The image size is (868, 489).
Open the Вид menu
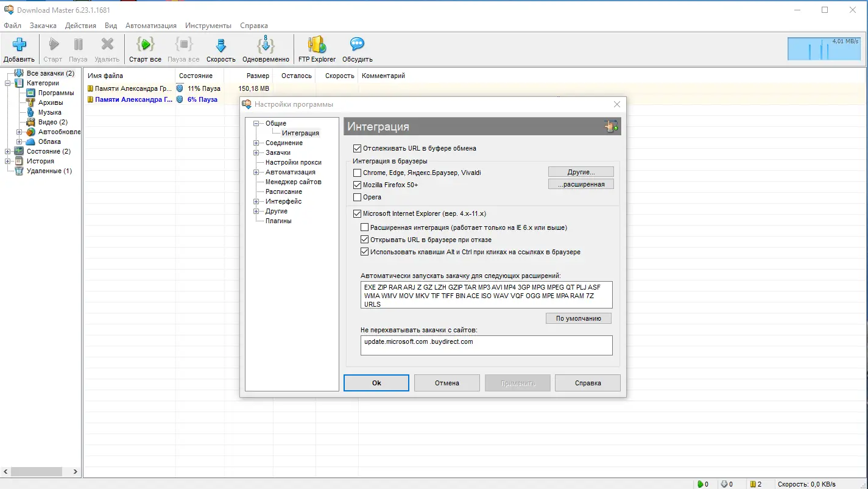[111, 26]
